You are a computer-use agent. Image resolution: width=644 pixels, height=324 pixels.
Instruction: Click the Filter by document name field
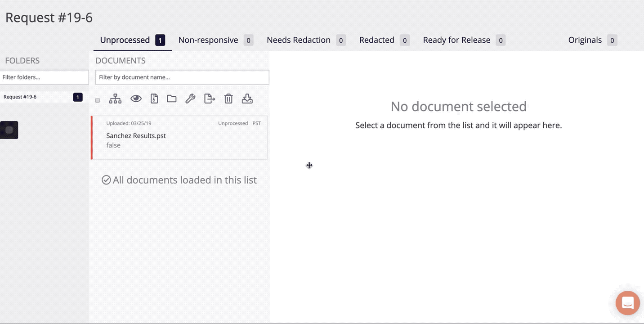pyautogui.click(x=182, y=77)
